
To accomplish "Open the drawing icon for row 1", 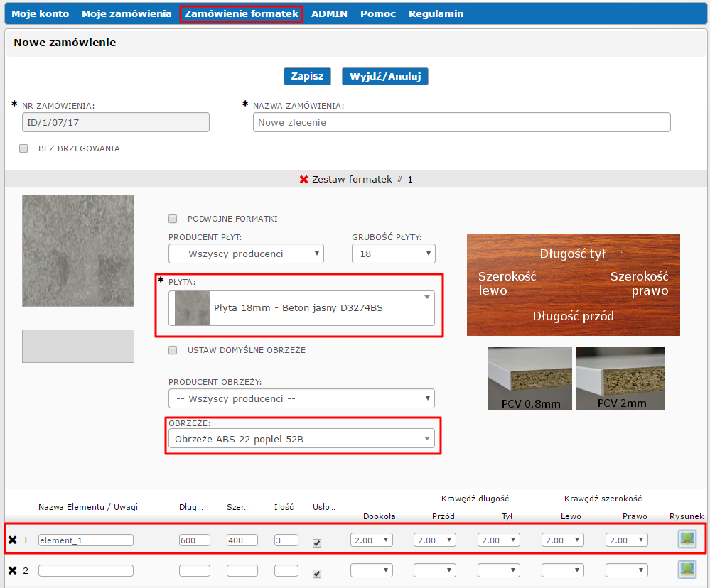I will [687, 540].
